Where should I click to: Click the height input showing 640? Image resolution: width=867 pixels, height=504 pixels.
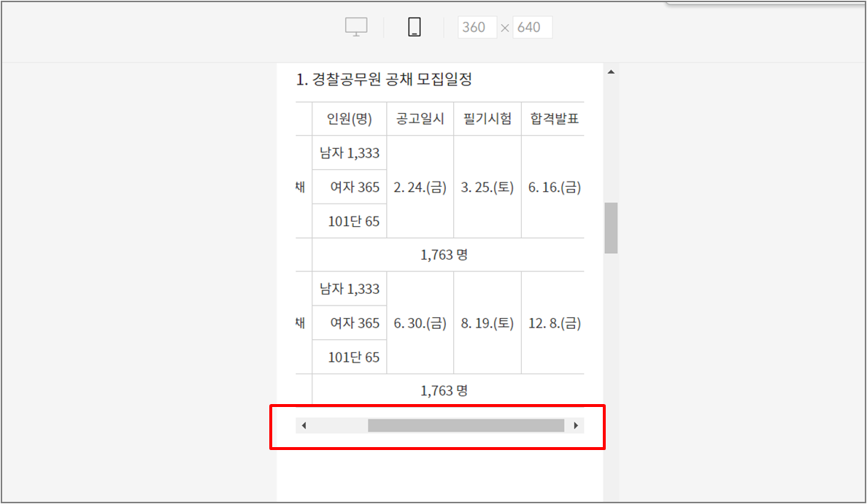pos(532,26)
